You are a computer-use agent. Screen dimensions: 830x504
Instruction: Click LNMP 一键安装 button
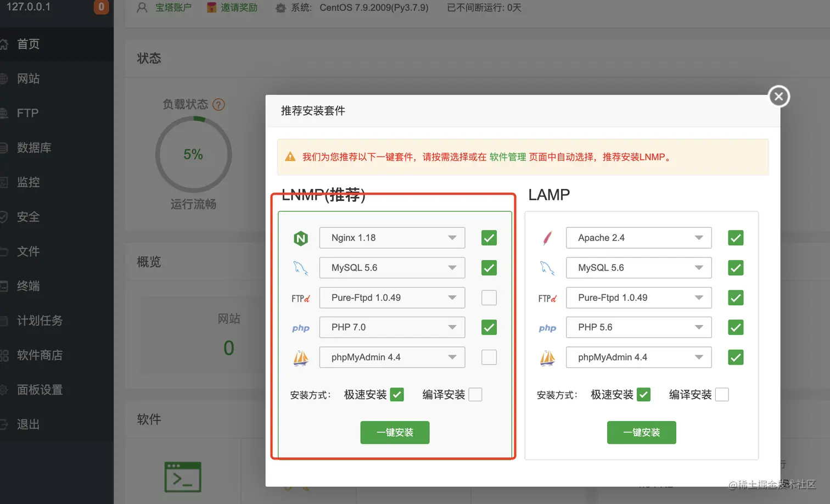pos(395,433)
